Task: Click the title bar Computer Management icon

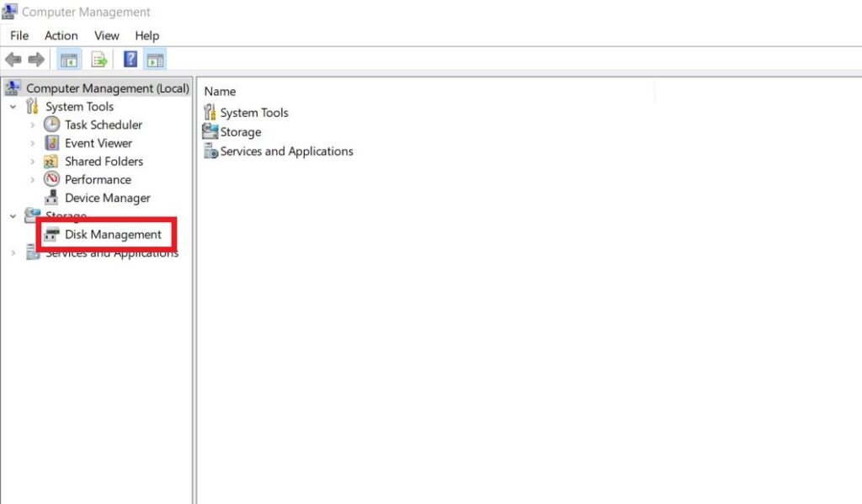Action: click(x=9, y=11)
